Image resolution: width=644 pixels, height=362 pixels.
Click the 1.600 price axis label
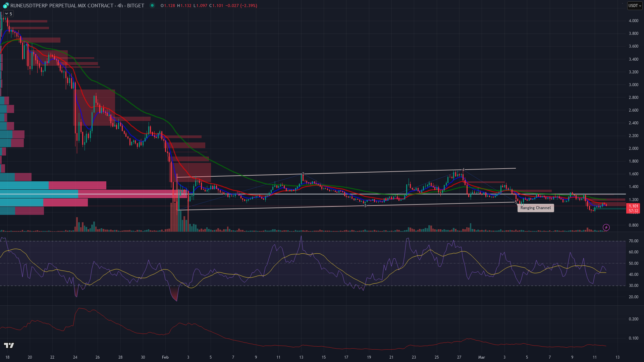tap(634, 174)
